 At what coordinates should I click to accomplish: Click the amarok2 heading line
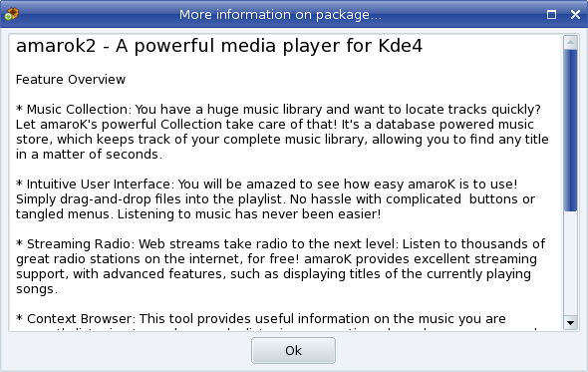219,46
